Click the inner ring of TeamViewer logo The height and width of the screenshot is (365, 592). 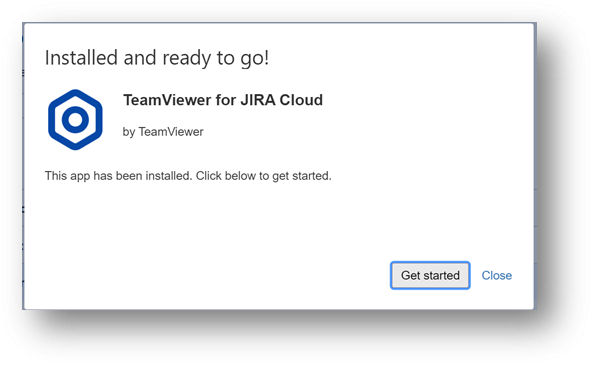(75, 120)
